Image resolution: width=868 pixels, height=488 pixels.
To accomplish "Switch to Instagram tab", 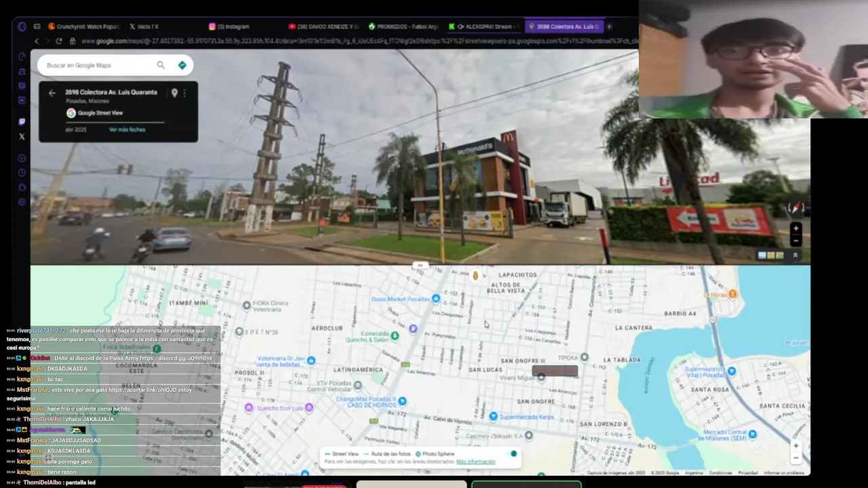I will [229, 26].
